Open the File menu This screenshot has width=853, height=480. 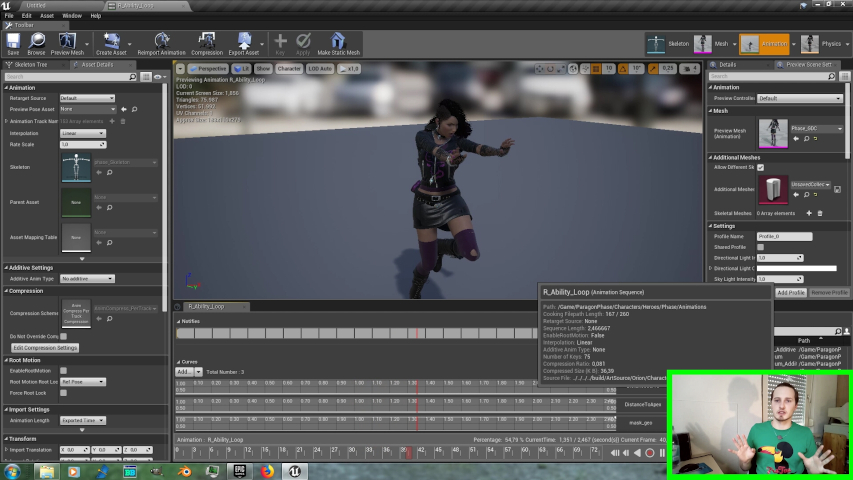pyautogui.click(x=9, y=16)
